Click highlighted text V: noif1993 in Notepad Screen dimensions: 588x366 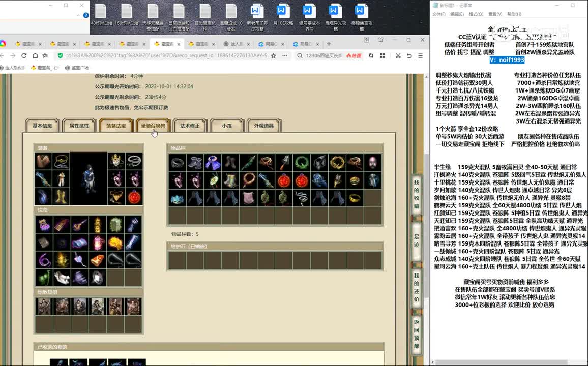click(507, 60)
